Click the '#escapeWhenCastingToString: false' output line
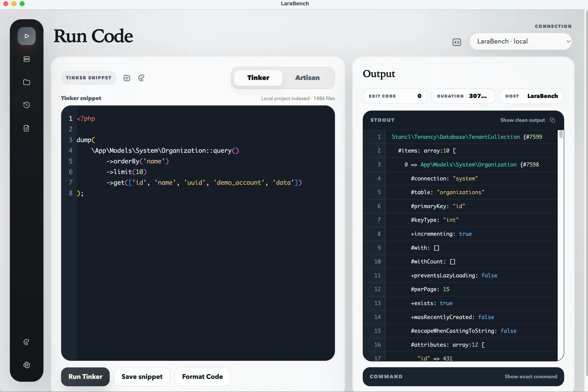 464,331
